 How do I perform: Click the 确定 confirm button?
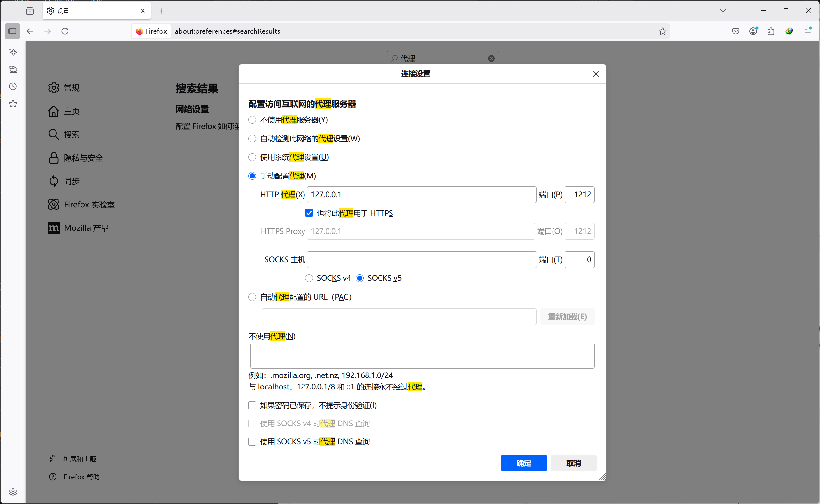click(x=523, y=463)
